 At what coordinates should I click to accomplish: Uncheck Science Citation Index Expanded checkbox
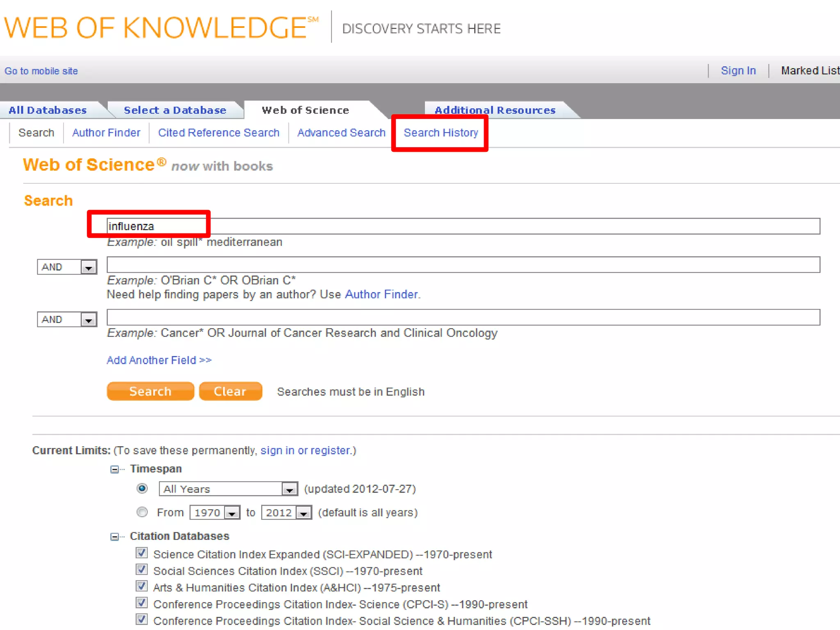pyautogui.click(x=142, y=553)
